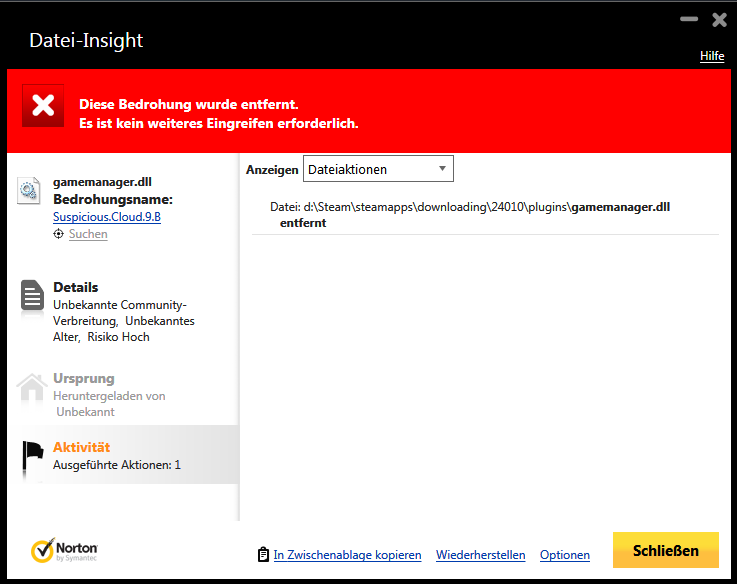Open the Optionen link
This screenshot has height=584, width=737.
565,555
